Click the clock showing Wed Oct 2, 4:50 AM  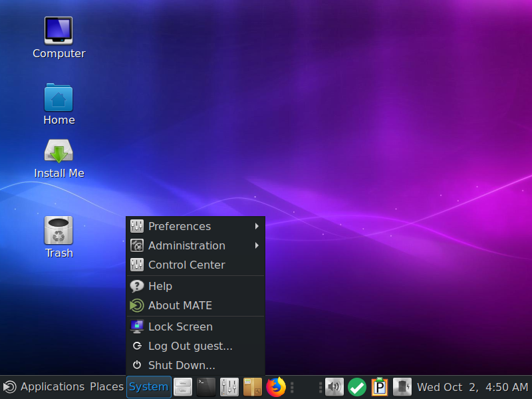click(472, 387)
